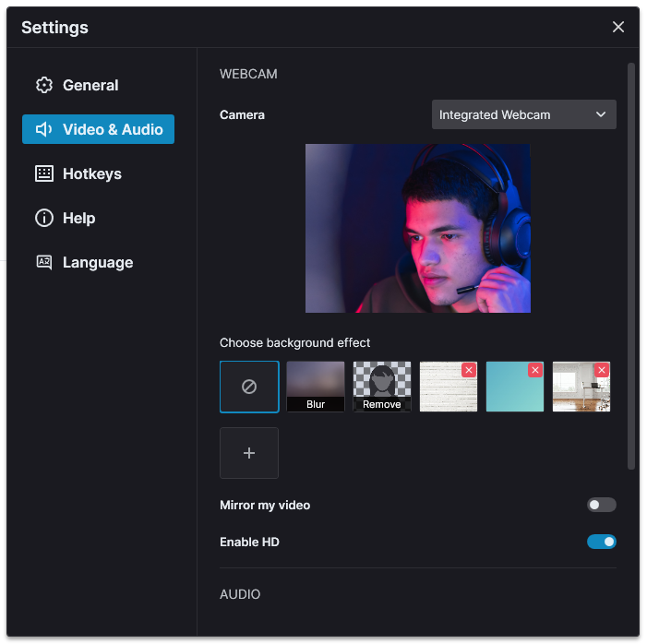Click the WEBCAM section heading
Image resolution: width=647 pixels, height=644 pixels.
[248, 74]
